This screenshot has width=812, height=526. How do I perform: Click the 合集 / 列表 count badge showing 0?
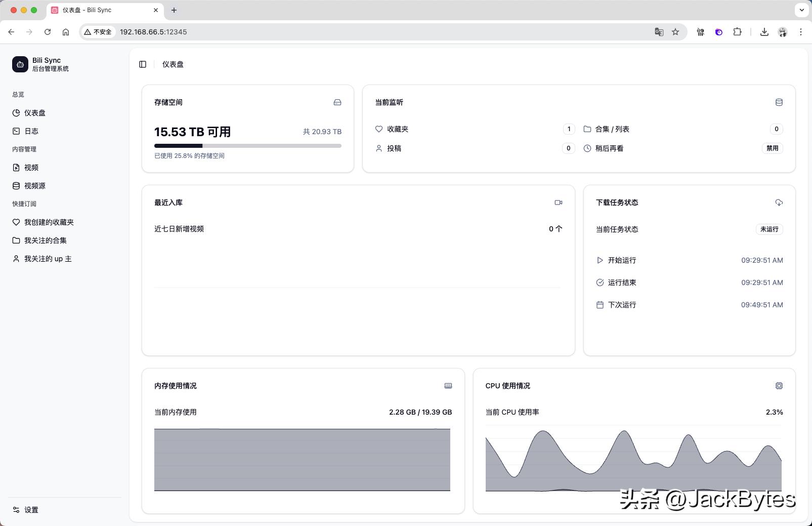(777, 129)
